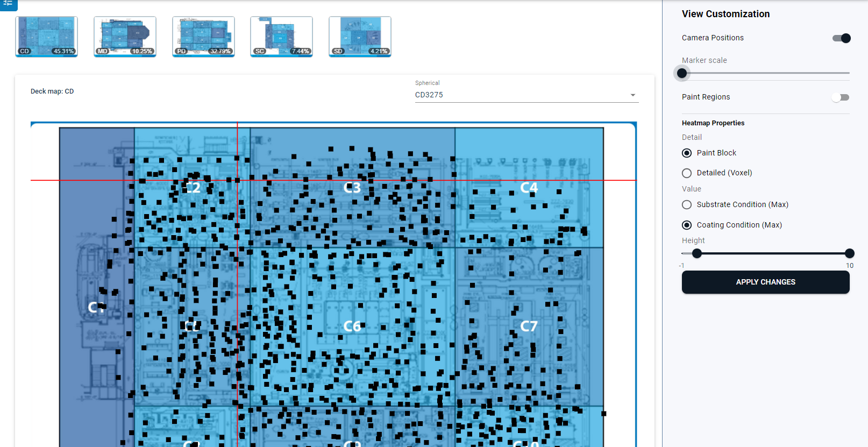Select the MD deck thumbnail
Screen dimensions: 868x447
[x=125, y=36]
